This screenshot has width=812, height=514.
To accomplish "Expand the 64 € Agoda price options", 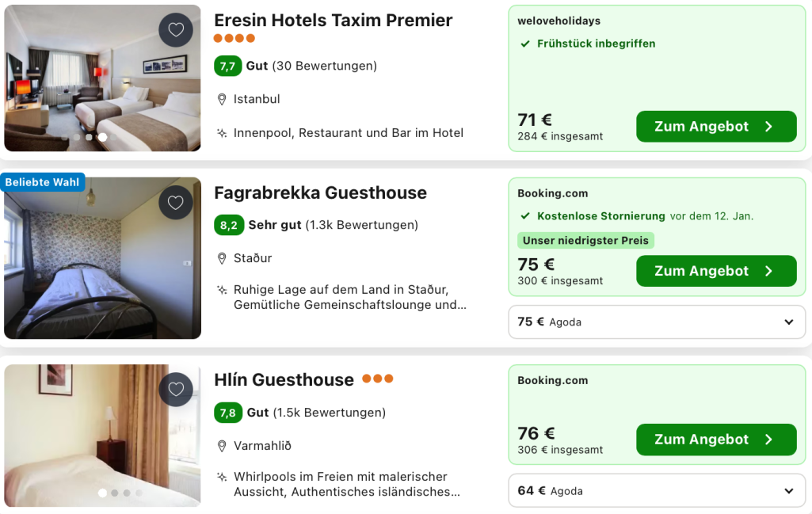I will (657, 491).
